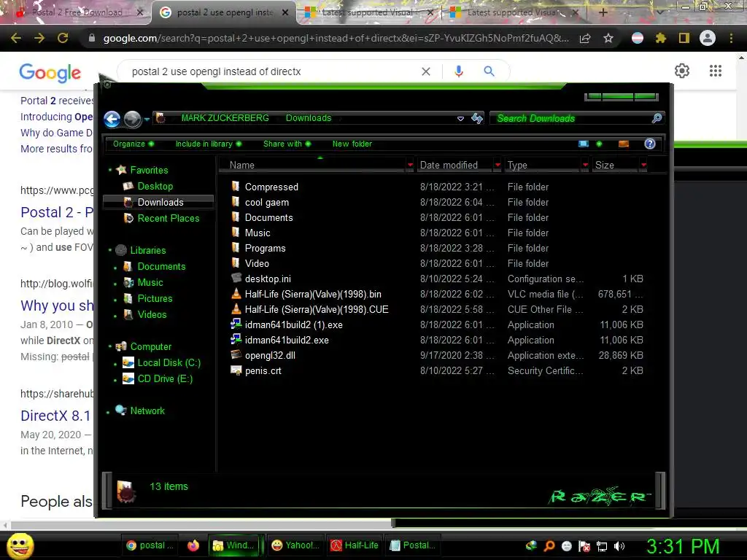Image resolution: width=747 pixels, height=560 pixels.
Task: Open the Date modified column filter arrow
Action: coord(498,166)
